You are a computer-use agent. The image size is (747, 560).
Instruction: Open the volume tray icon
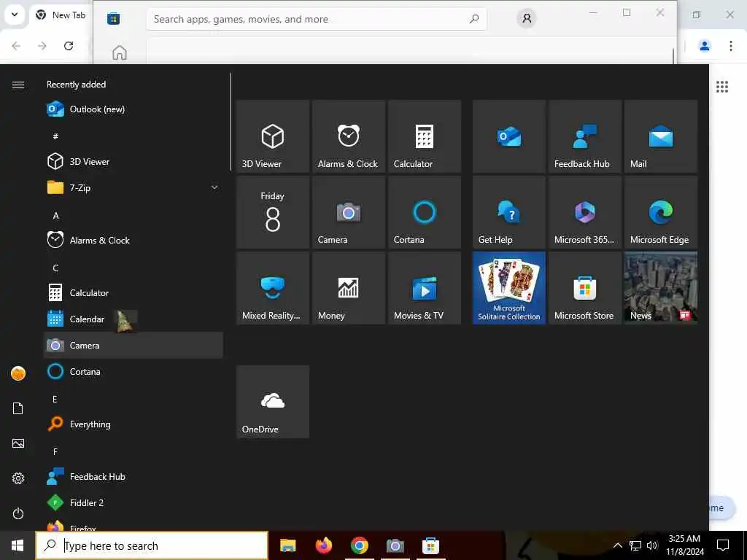tap(652, 545)
